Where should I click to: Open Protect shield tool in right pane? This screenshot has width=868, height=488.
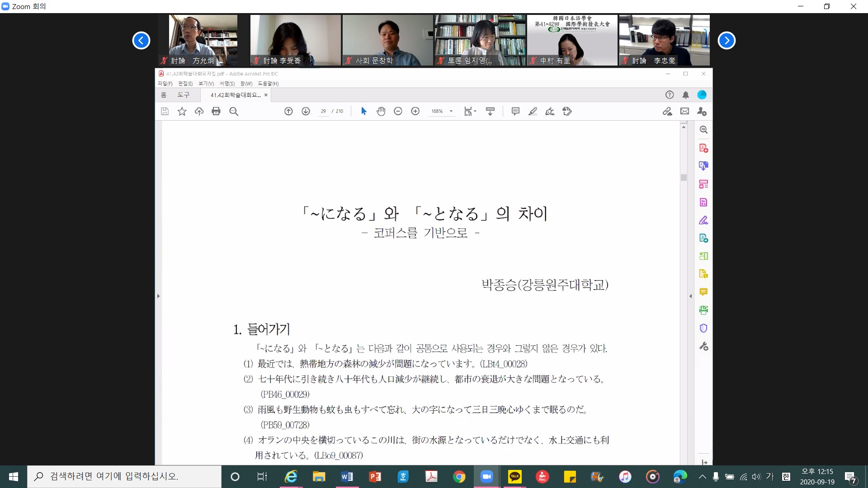(703, 328)
